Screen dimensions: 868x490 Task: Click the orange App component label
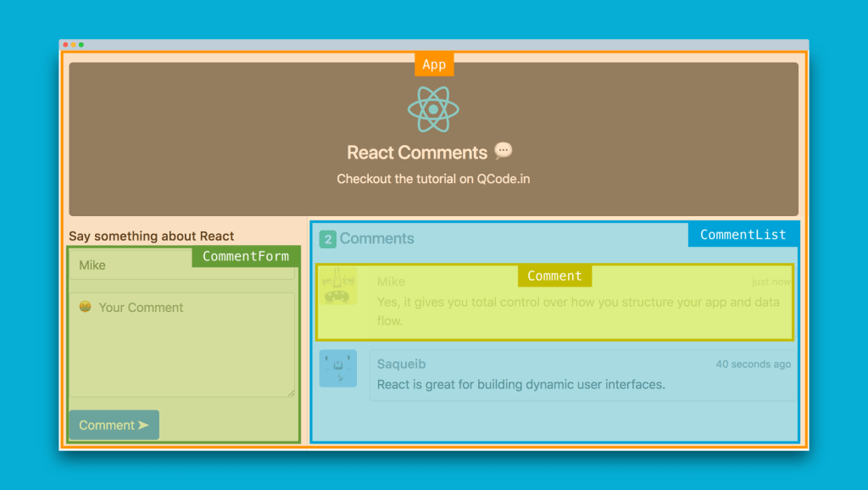[433, 64]
